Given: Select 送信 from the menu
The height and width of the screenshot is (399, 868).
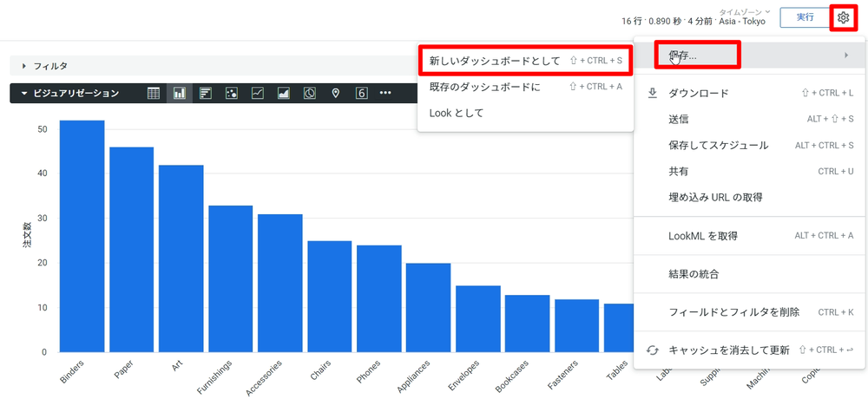Looking at the screenshot, I should [x=750, y=119].
